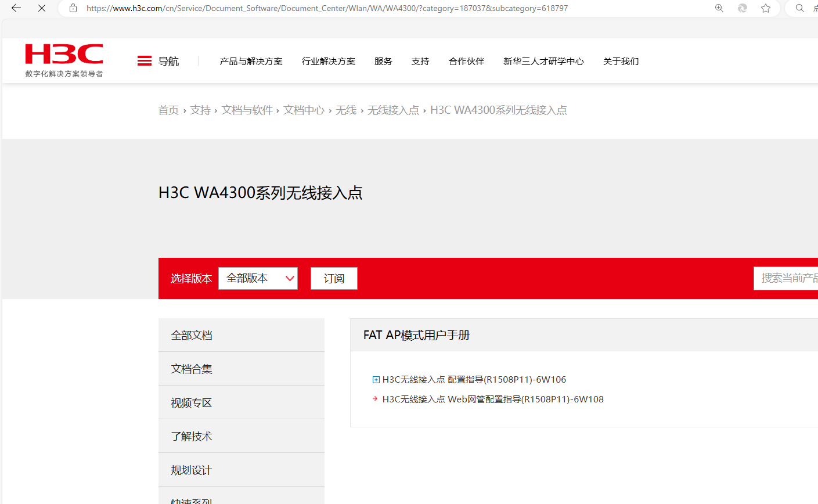This screenshot has width=818, height=504.
Task: Go to 文档中心 in the breadcrumb
Action: pos(304,110)
